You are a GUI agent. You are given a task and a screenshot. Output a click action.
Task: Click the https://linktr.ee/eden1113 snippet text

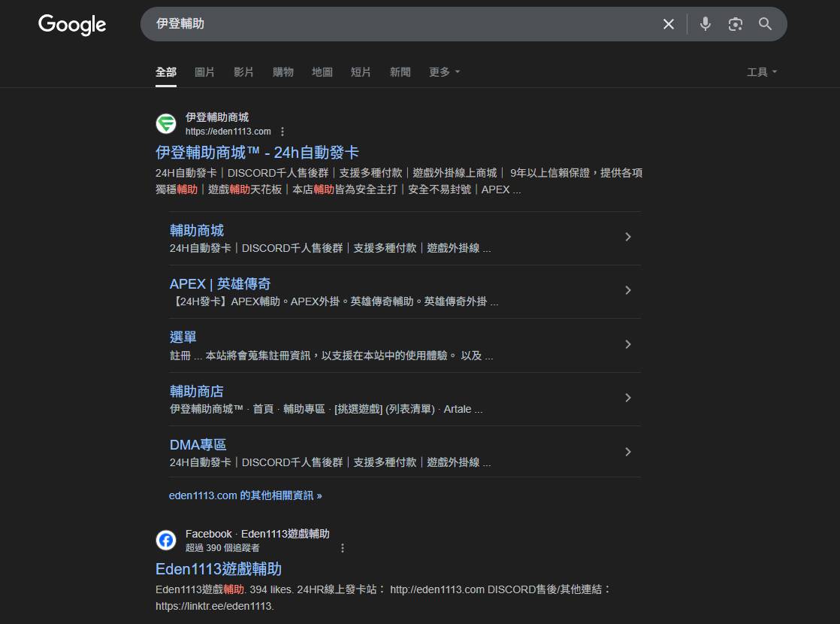coord(214,606)
